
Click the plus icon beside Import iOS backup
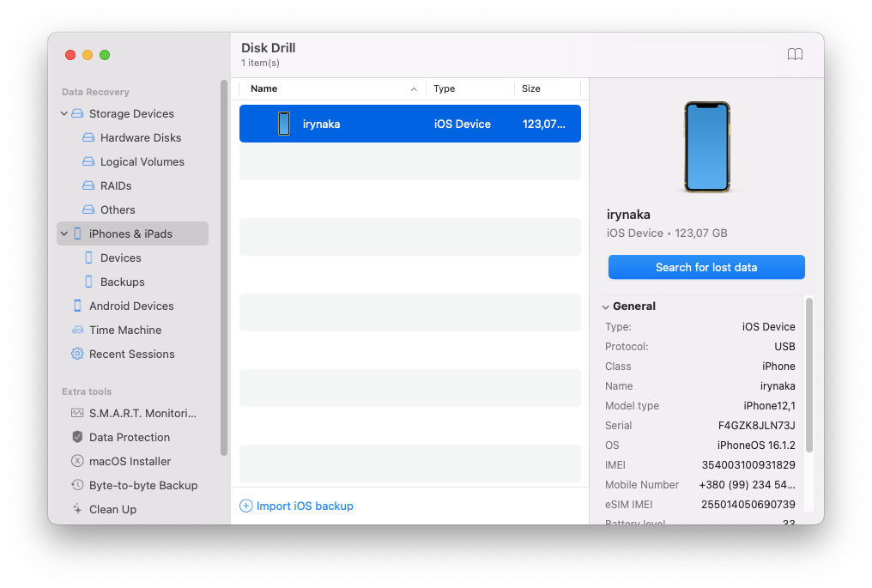pyautogui.click(x=245, y=506)
